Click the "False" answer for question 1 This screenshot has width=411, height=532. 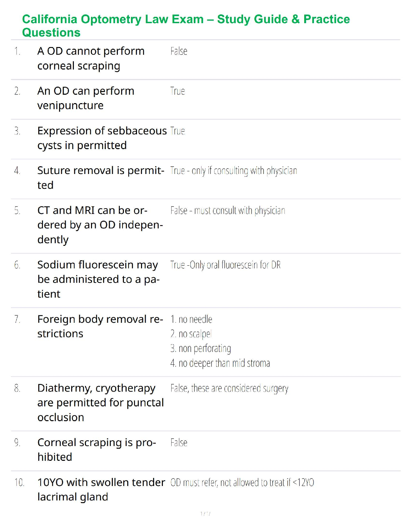179,51
